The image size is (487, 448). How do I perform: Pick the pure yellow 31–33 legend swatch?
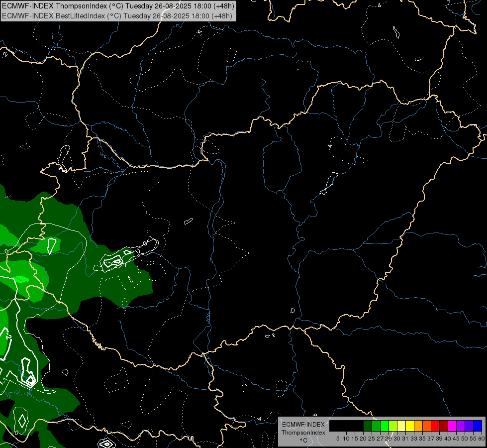tap(410, 426)
